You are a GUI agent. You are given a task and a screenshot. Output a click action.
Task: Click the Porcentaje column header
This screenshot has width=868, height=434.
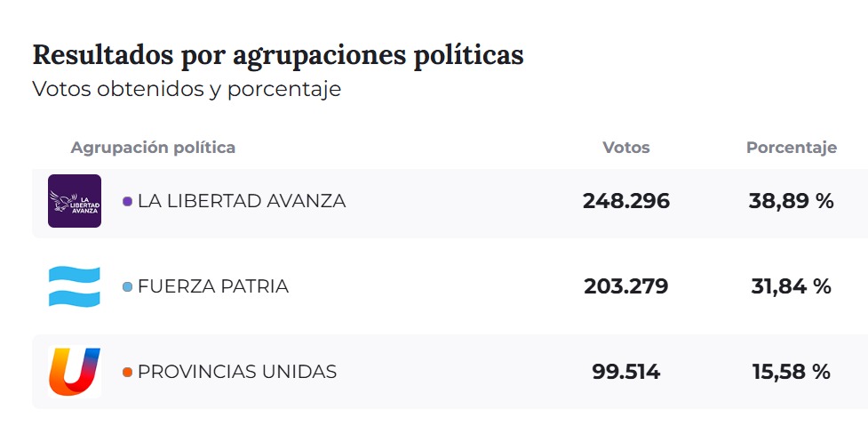coord(791,148)
